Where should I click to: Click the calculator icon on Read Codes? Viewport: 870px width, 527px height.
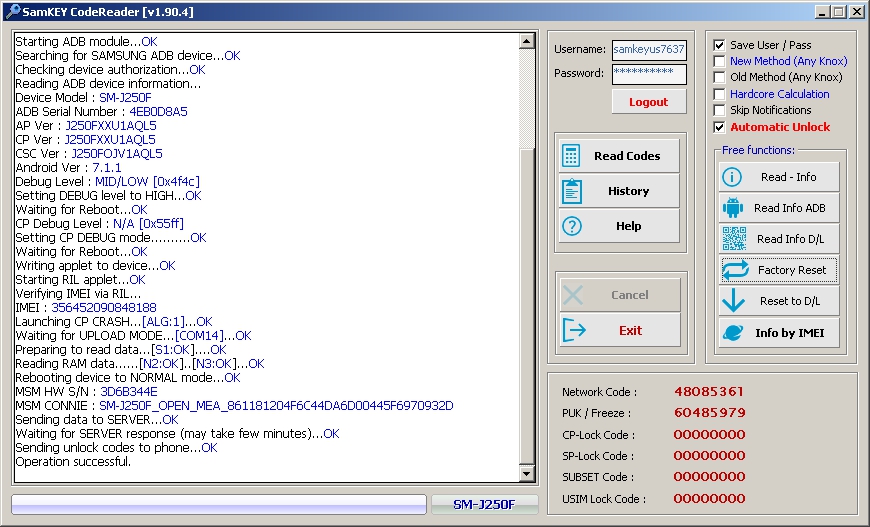click(x=571, y=156)
